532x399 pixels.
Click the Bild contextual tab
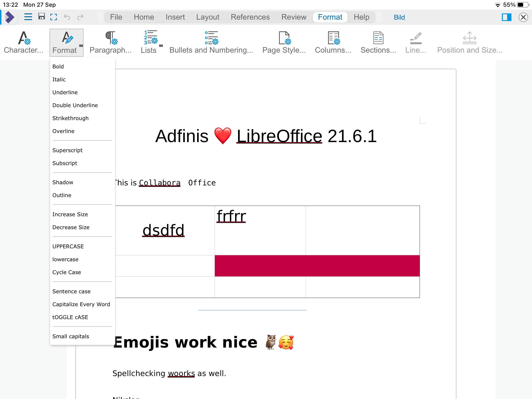click(399, 17)
